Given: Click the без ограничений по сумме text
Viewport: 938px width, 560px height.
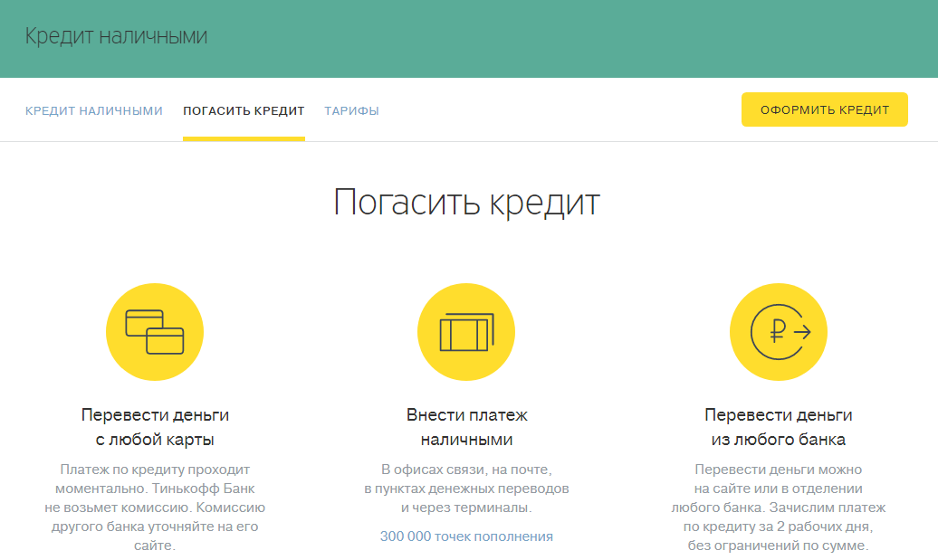Looking at the screenshot, I should 778,546.
